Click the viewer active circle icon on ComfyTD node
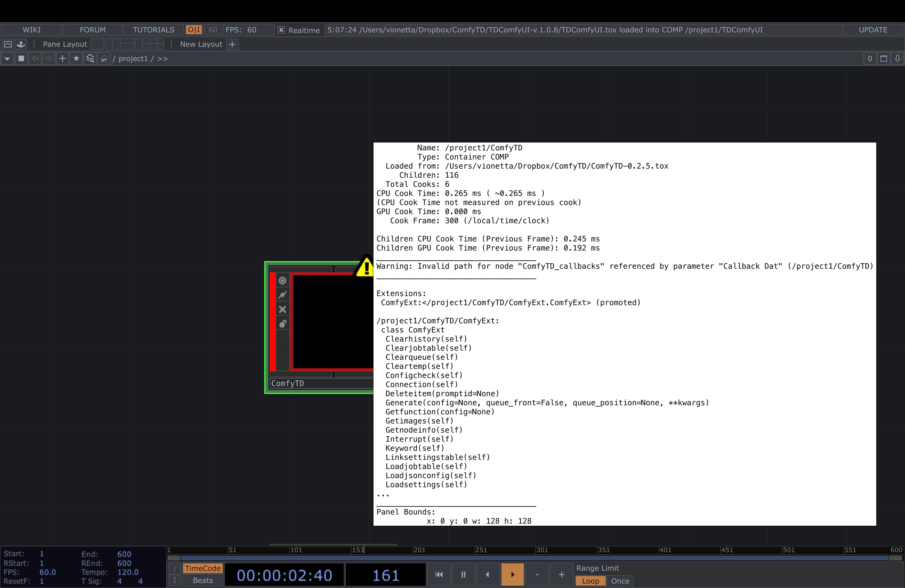The width and height of the screenshot is (905, 588). click(282, 281)
